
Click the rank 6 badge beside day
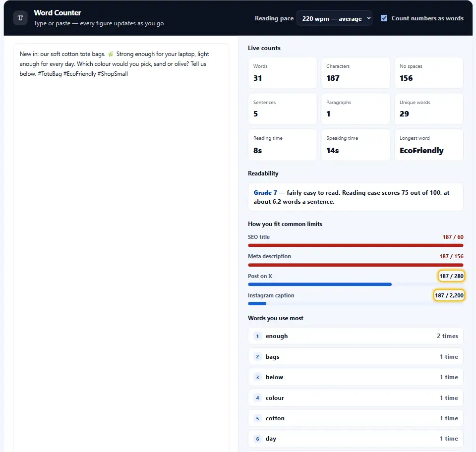point(257,439)
